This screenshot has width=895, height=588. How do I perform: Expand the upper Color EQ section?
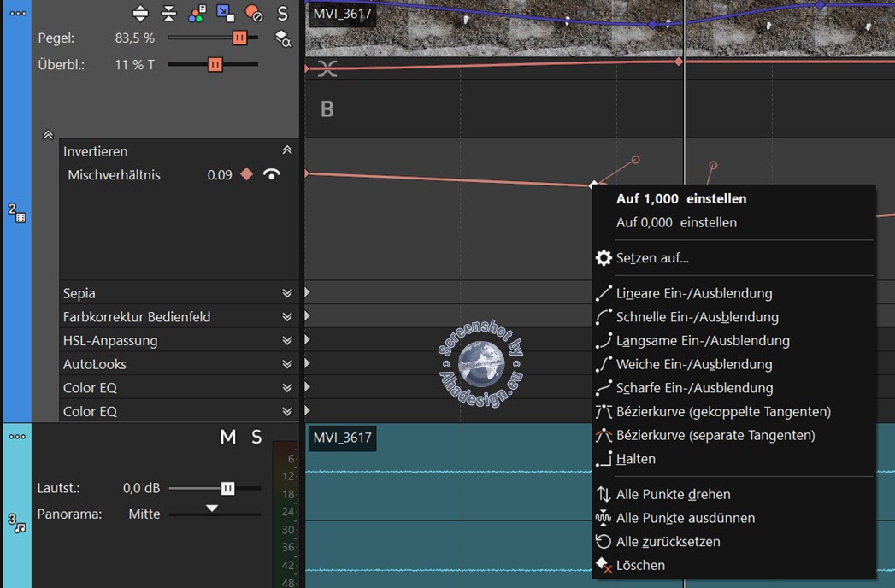[x=287, y=388]
